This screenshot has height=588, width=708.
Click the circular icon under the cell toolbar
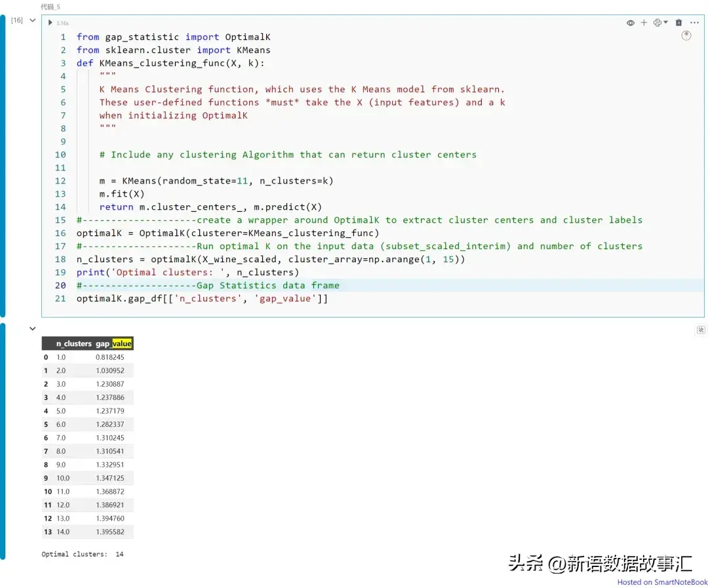686,35
